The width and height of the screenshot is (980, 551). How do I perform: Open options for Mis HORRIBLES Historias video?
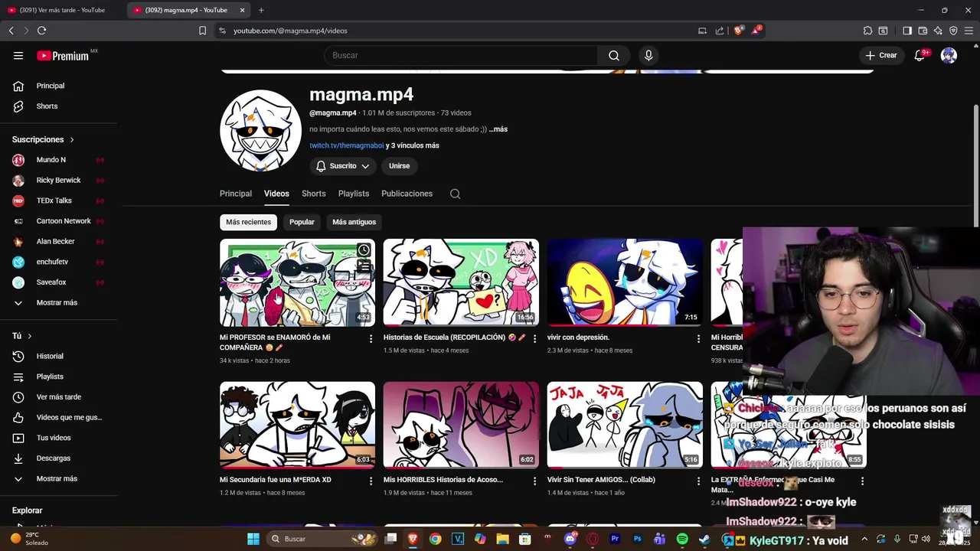[x=534, y=481]
